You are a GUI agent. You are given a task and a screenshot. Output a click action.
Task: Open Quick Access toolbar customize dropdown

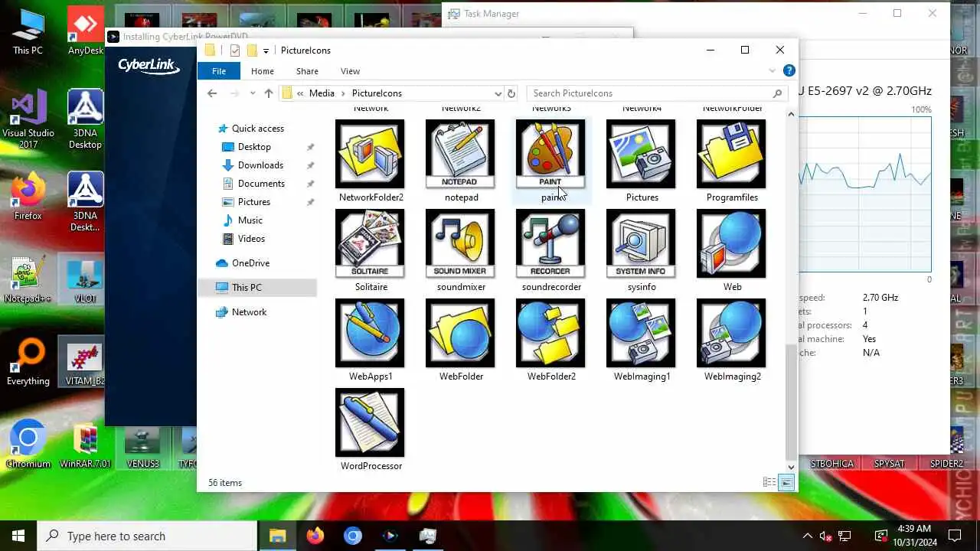point(266,51)
